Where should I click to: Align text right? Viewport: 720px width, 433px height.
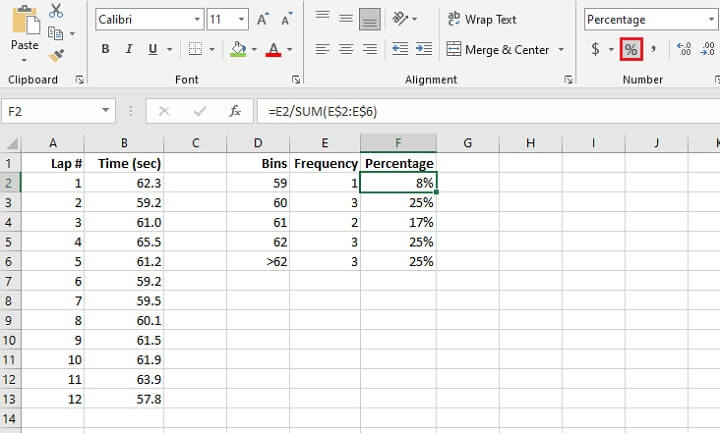[370, 49]
